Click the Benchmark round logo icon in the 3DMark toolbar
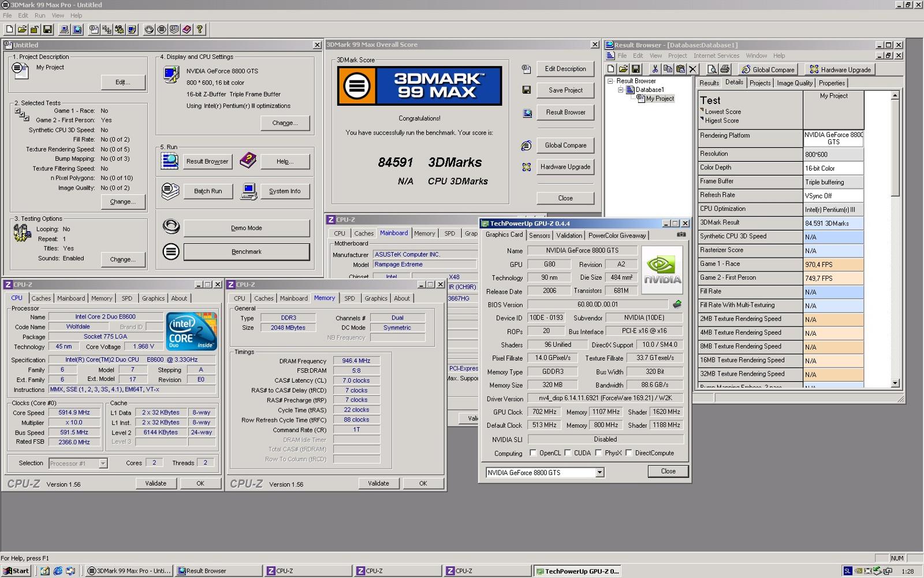 pos(162,29)
